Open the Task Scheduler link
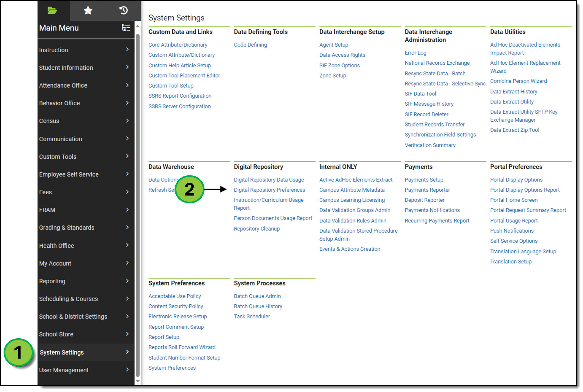The image size is (583, 392). pos(252,317)
